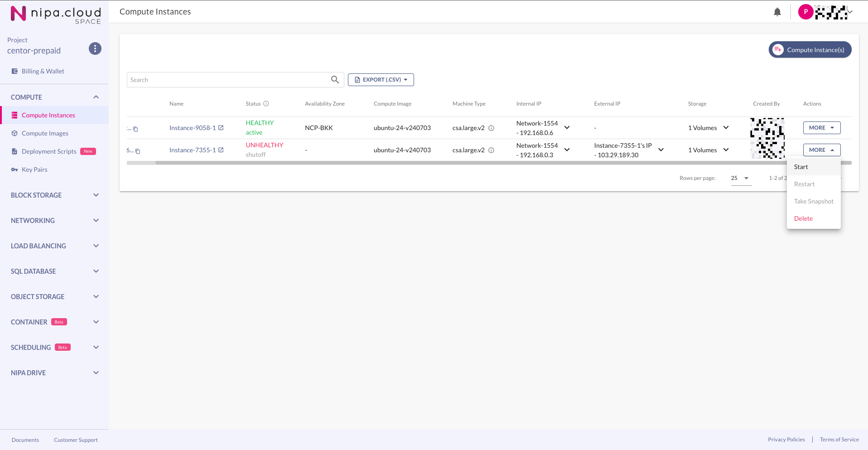Copy ID of Instance-7355-1 row
868x450 pixels.
(138, 151)
